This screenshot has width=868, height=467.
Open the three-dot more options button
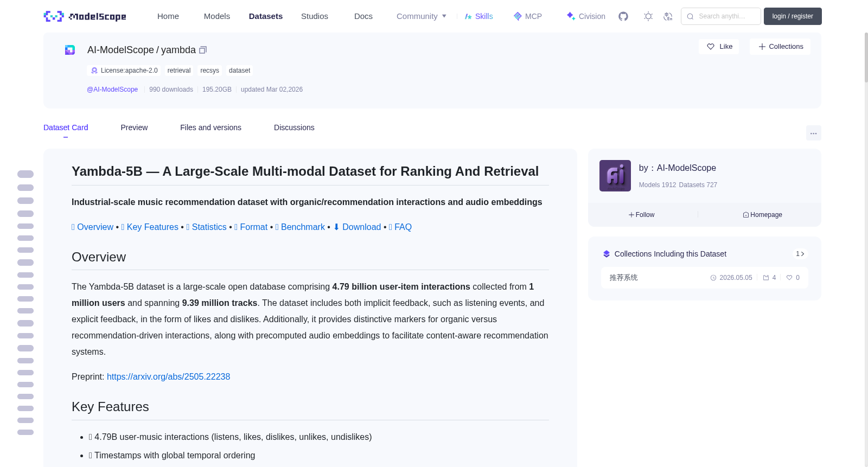(814, 133)
